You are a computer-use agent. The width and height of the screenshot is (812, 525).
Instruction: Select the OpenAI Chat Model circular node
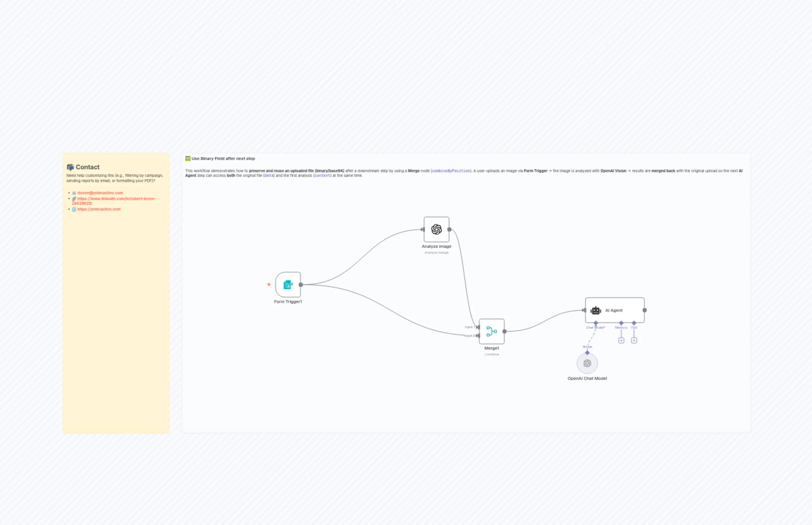pyautogui.click(x=587, y=363)
